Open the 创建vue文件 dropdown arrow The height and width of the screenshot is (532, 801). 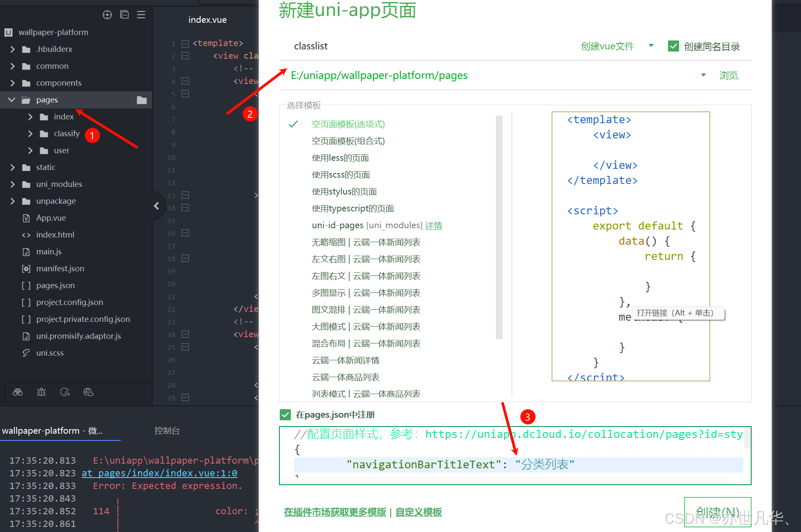tap(651, 46)
